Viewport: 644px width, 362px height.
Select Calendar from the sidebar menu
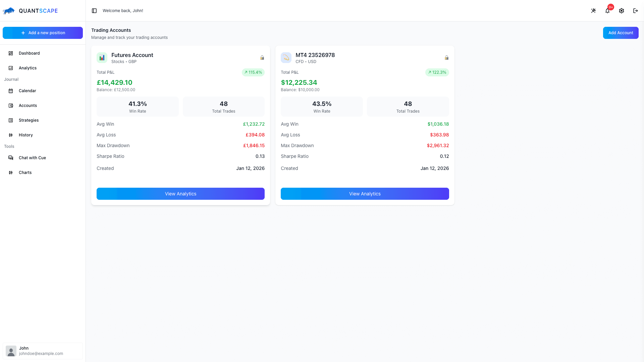point(27,91)
